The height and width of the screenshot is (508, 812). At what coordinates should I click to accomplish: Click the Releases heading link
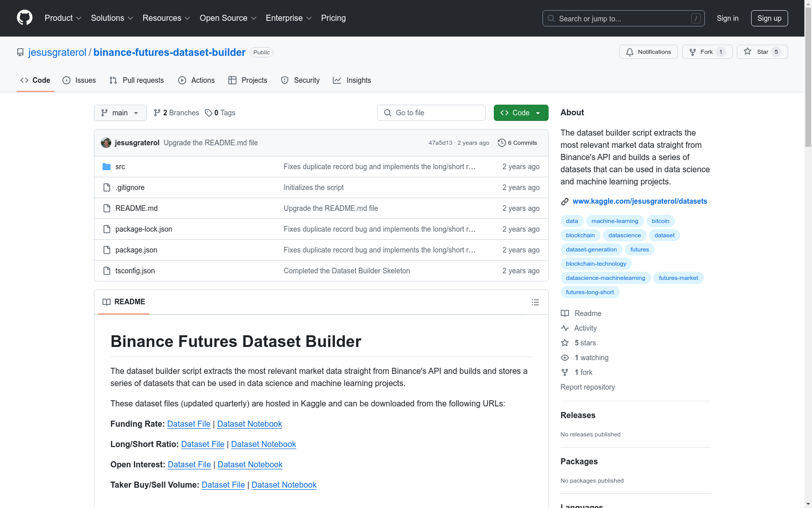pyautogui.click(x=578, y=415)
